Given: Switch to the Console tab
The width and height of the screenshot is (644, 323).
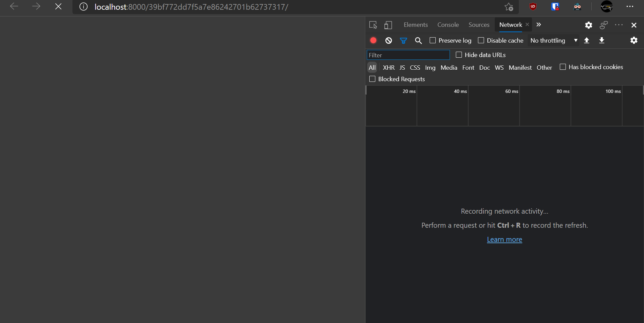Looking at the screenshot, I should click(x=448, y=24).
